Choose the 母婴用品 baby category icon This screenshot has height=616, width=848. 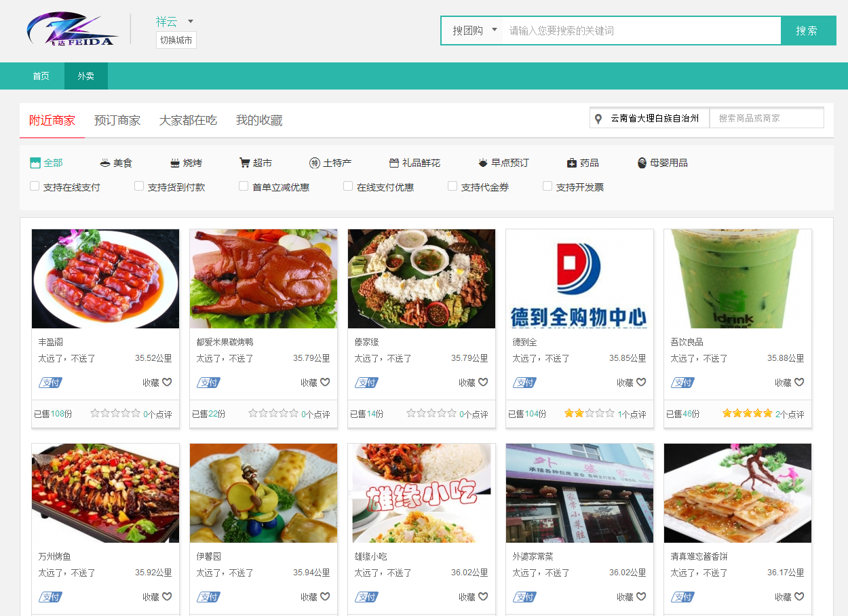tap(642, 163)
